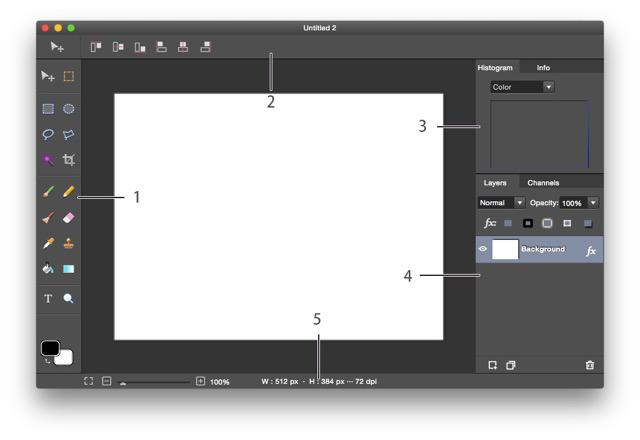The width and height of the screenshot is (640, 440).
Task: Click the Background layer thumbnail
Action: coord(505,249)
